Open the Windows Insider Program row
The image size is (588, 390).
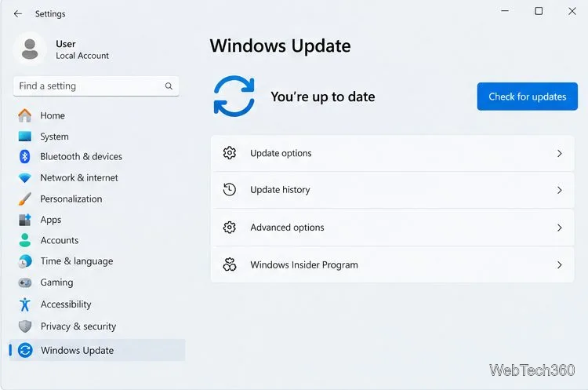click(392, 264)
